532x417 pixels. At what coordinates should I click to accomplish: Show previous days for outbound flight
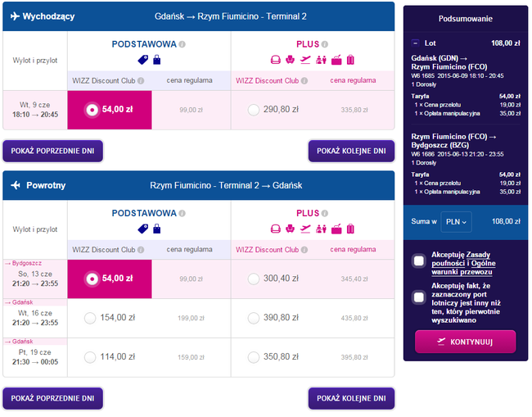(52, 151)
